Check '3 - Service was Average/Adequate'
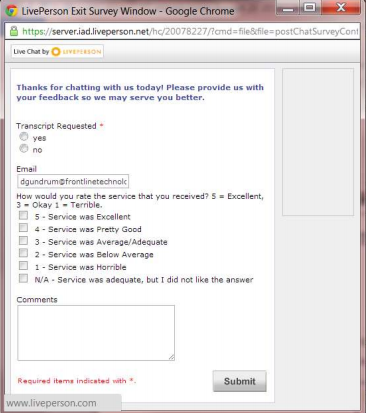 [23, 241]
